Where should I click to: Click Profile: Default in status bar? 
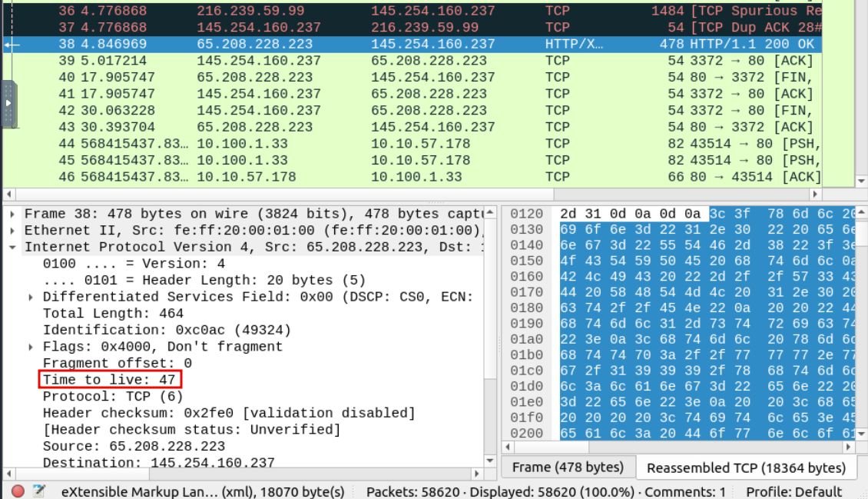(x=794, y=491)
